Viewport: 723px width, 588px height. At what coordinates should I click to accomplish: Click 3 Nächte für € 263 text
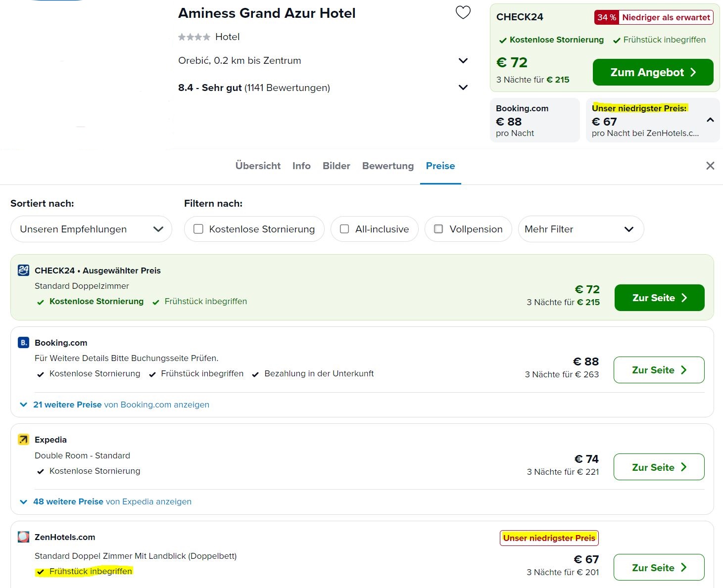coord(562,374)
